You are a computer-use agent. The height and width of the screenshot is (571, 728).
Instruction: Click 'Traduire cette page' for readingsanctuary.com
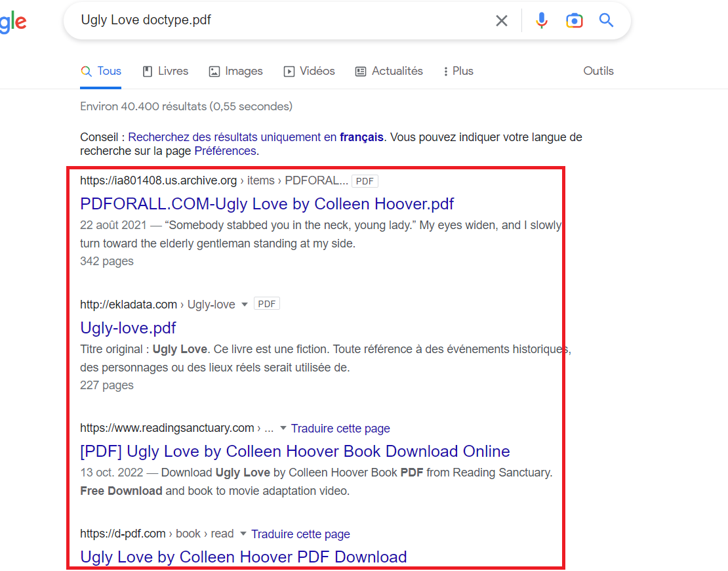[x=340, y=429]
